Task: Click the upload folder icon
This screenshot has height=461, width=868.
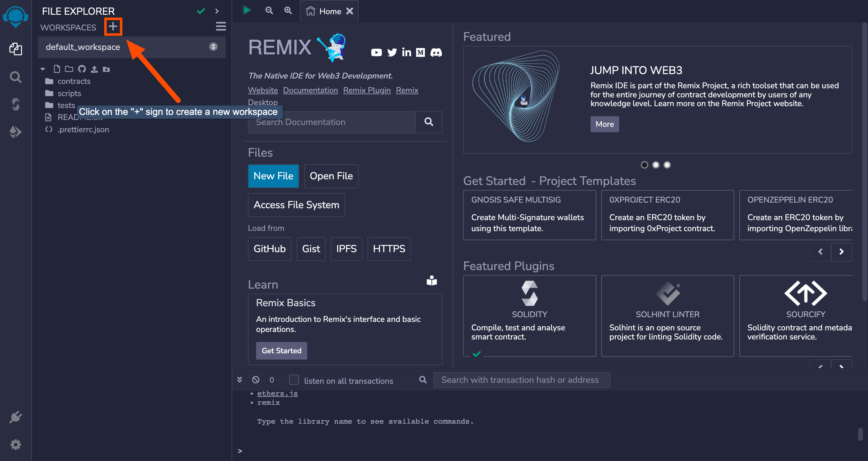Action: tap(106, 69)
